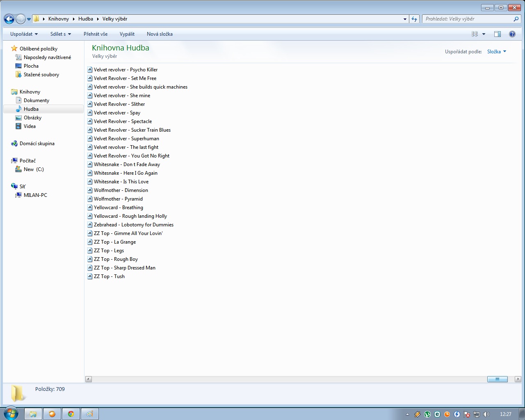Select Stažené soubory in favorites
The image size is (525, 420).
(x=41, y=75)
